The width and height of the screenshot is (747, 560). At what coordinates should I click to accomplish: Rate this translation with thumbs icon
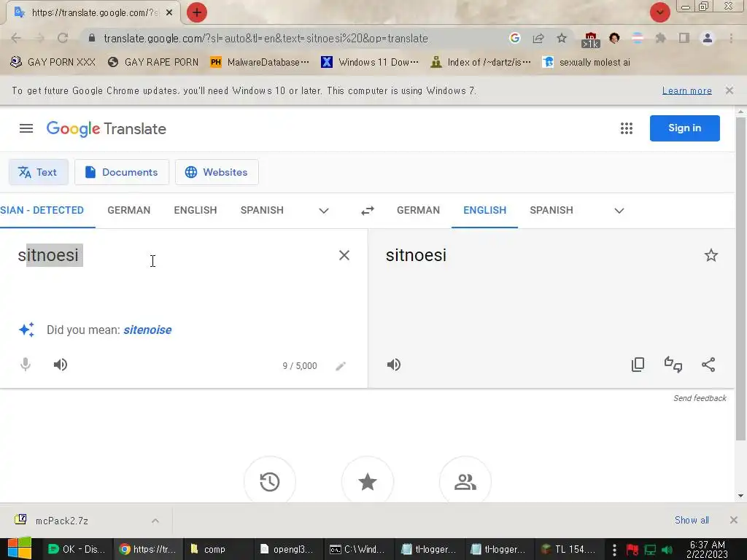pyautogui.click(x=673, y=365)
